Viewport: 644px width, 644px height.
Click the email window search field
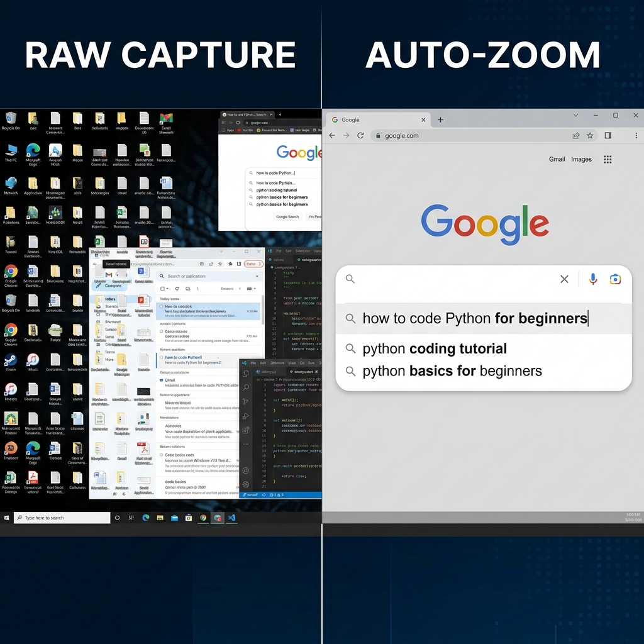click(x=209, y=277)
